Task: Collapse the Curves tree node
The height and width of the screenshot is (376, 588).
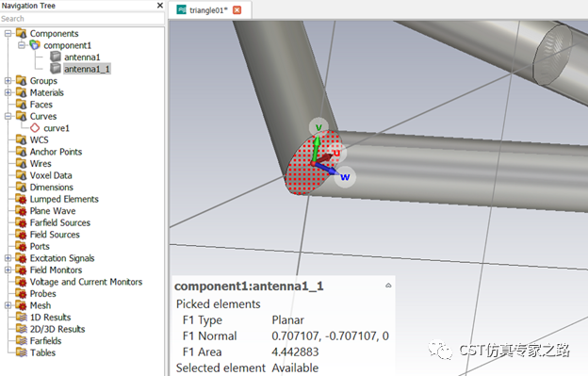Action: click(8, 116)
